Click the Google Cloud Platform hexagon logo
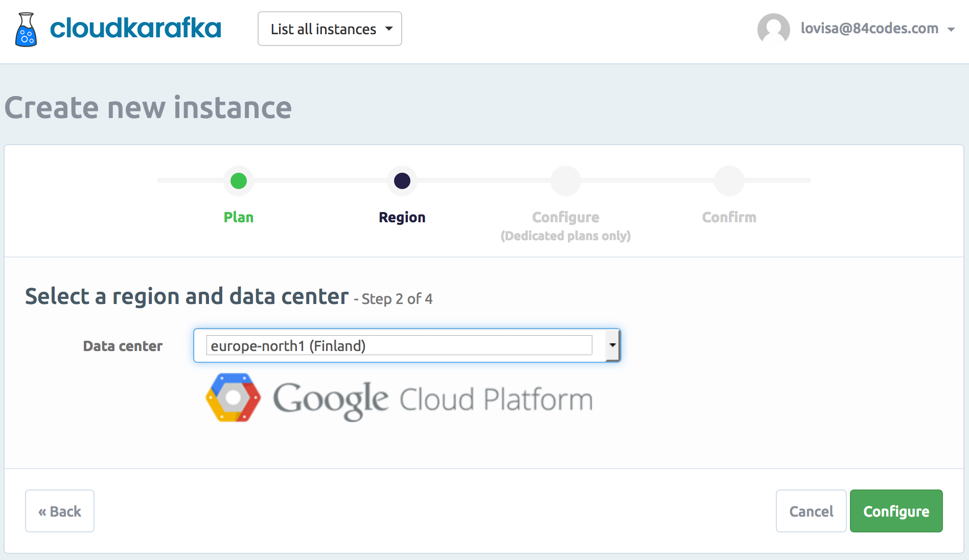 (x=233, y=398)
